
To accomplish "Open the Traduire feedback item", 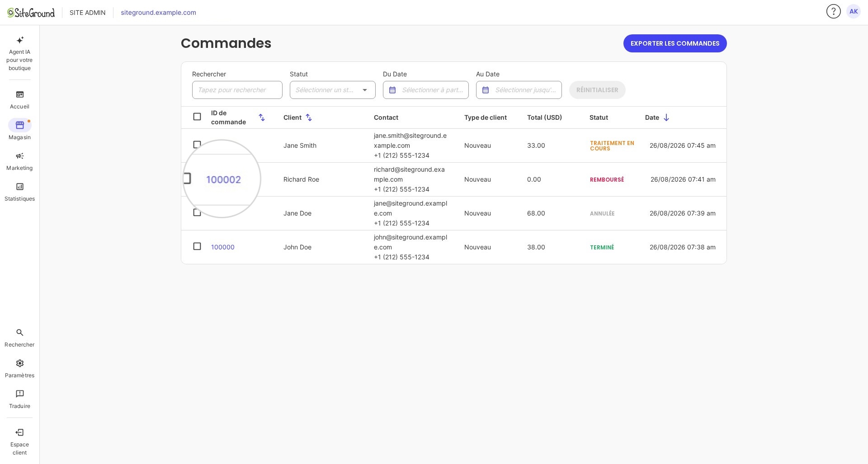I will (x=19, y=399).
